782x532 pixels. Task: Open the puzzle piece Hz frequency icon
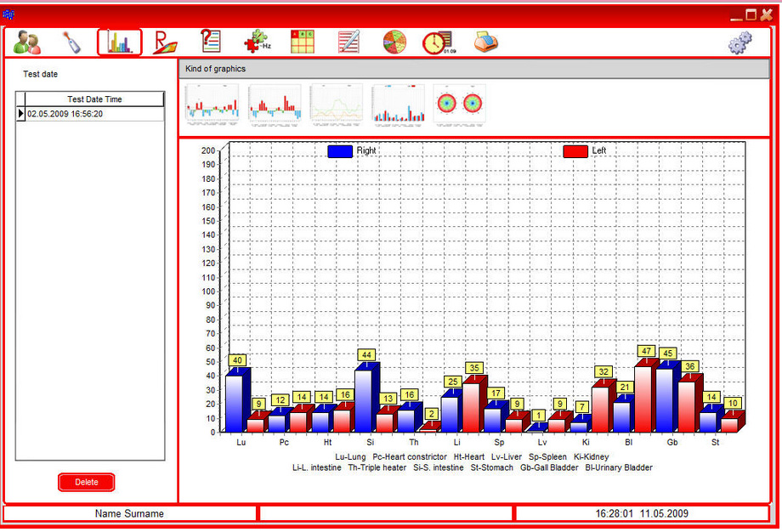tap(257, 42)
